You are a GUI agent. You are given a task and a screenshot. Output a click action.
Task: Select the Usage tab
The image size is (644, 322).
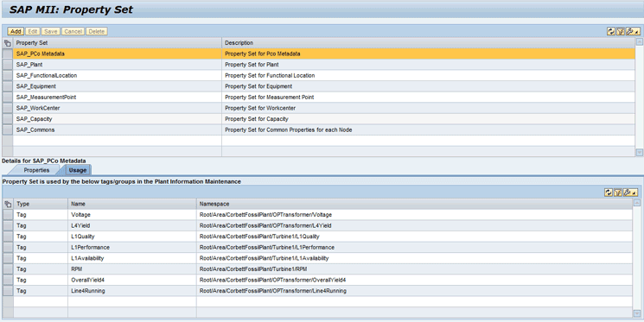click(x=78, y=170)
